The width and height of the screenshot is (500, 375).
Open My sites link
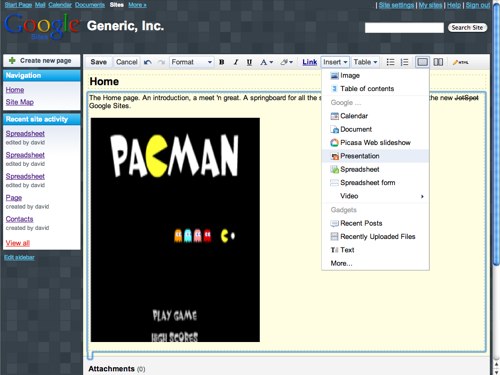pyautogui.click(x=430, y=5)
